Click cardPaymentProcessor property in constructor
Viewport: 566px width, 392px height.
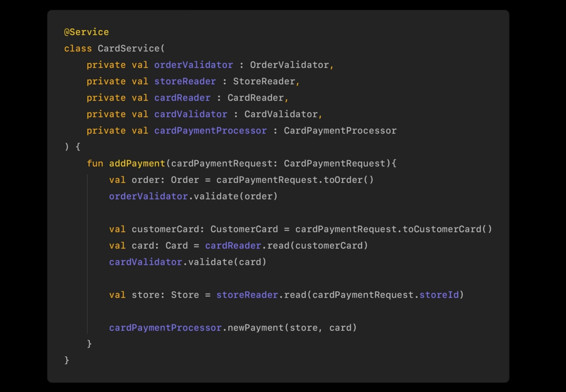point(210,131)
